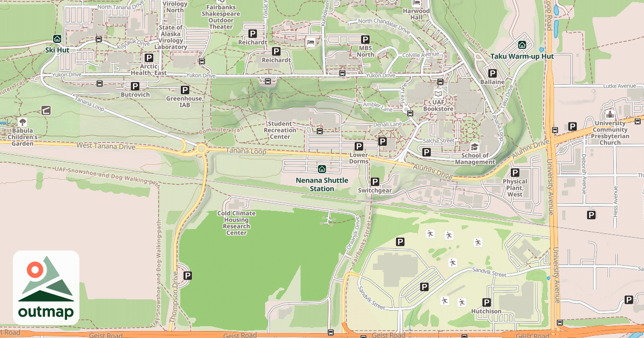This screenshot has width=644, height=338.
Task: Select the Arctic Health, East parking icon
Action: click(149, 57)
